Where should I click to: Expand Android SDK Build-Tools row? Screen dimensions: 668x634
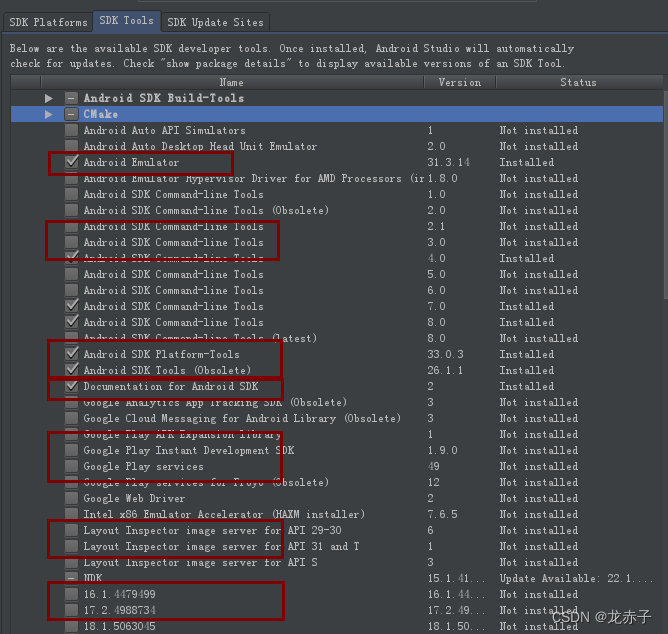coord(49,98)
